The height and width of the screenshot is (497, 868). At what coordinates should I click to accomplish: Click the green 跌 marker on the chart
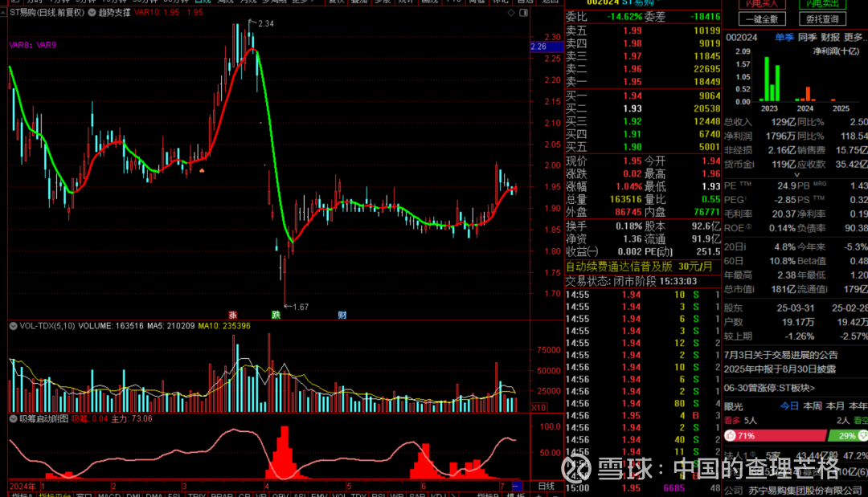276,315
